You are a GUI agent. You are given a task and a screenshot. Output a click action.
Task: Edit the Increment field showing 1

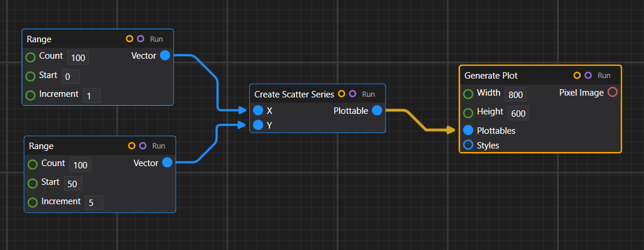click(92, 96)
